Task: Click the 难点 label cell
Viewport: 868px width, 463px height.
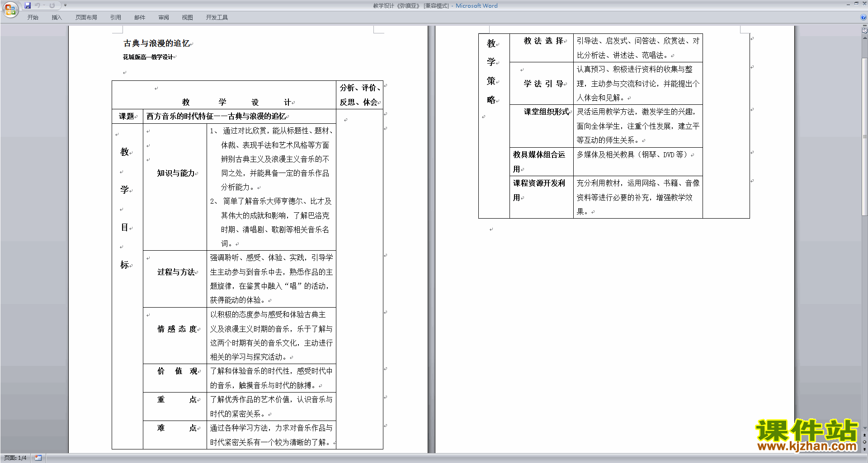Action: (x=175, y=435)
